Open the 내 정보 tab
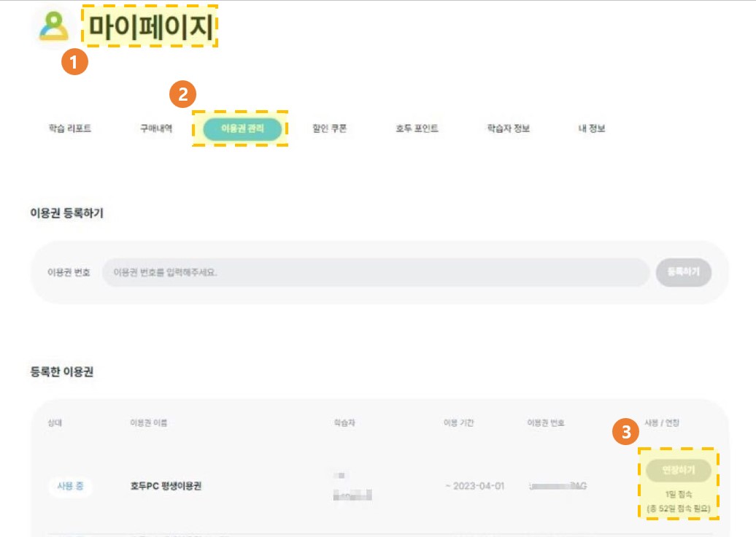Viewport: 756px width, 537px height. pos(592,128)
